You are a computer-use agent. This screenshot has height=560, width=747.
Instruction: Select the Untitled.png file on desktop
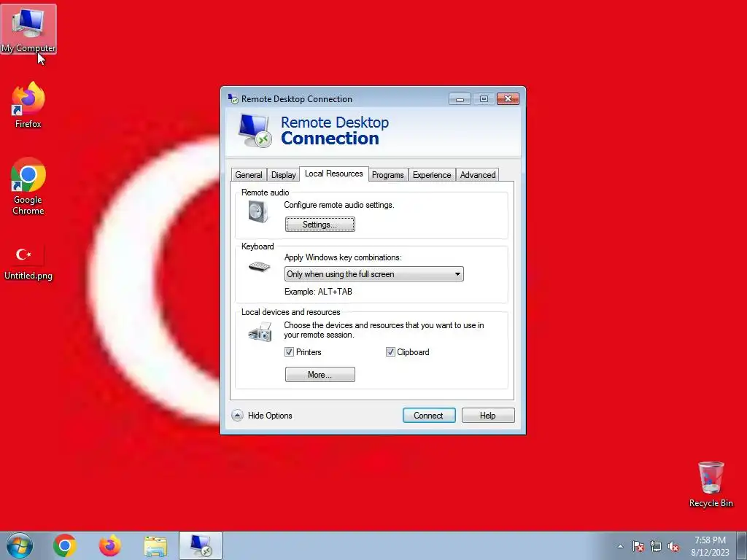click(x=28, y=262)
